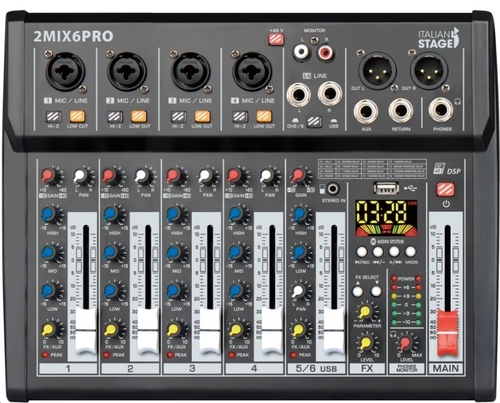The width and height of the screenshot is (500, 403).
Task: Click the FX SELECT down button
Action: click(x=376, y=291)
